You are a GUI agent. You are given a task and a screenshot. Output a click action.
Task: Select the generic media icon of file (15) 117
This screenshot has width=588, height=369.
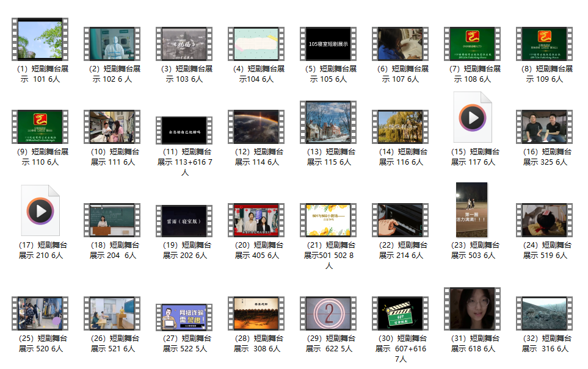pyautogui.click(x=472, y=117)
